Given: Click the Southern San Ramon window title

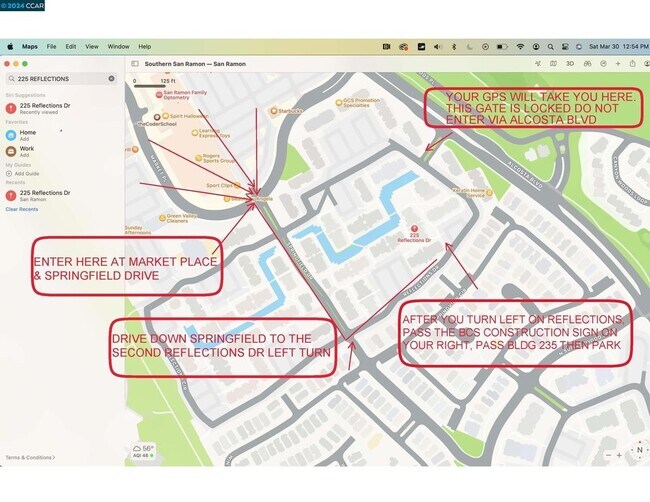Looking at the screenshot, I should [195, 64].
